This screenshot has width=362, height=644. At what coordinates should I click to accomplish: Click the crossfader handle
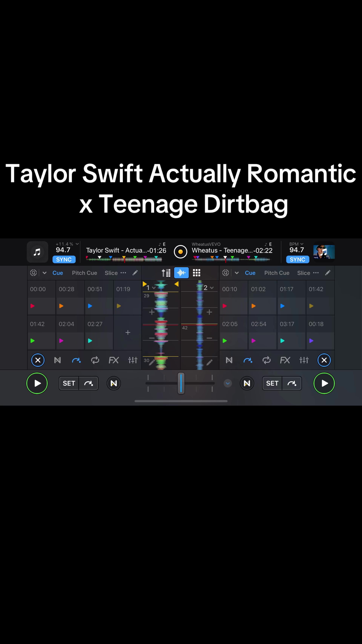click(x=181, y=383)
